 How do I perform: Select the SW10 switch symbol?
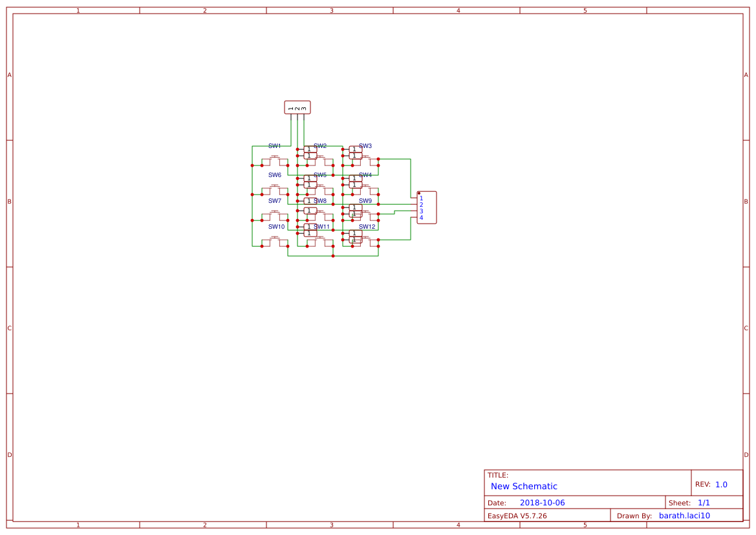274,241
